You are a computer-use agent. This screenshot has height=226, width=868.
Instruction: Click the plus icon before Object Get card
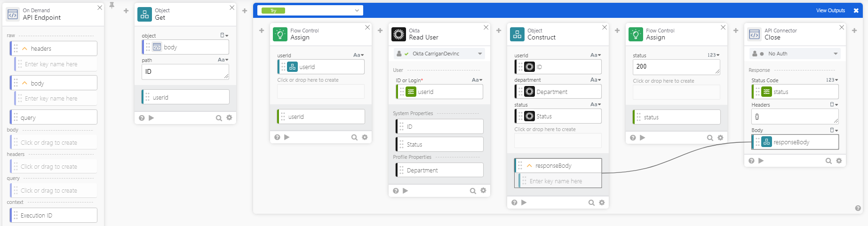(126, 11)
